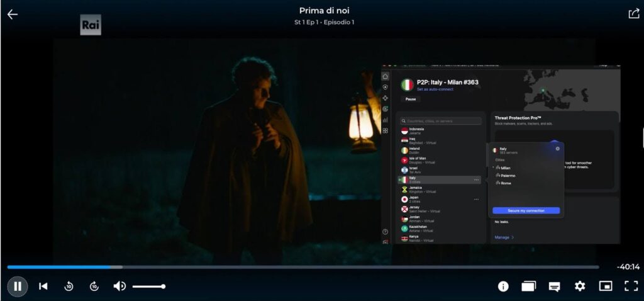Open Meshnet icon in VPN sidebar

(386, 98)
